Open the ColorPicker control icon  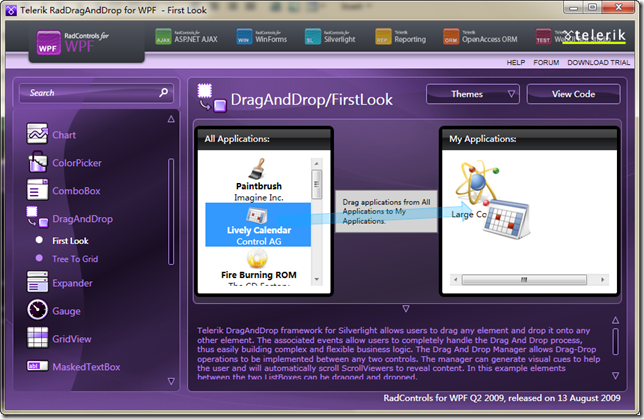[x=37, y=162]
